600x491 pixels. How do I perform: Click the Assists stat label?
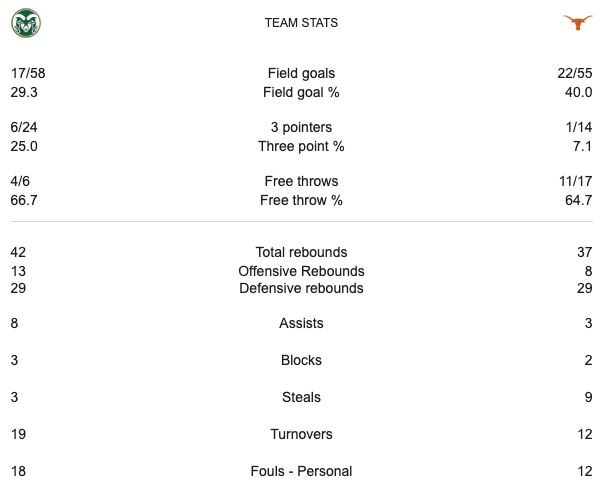point(301,323)
